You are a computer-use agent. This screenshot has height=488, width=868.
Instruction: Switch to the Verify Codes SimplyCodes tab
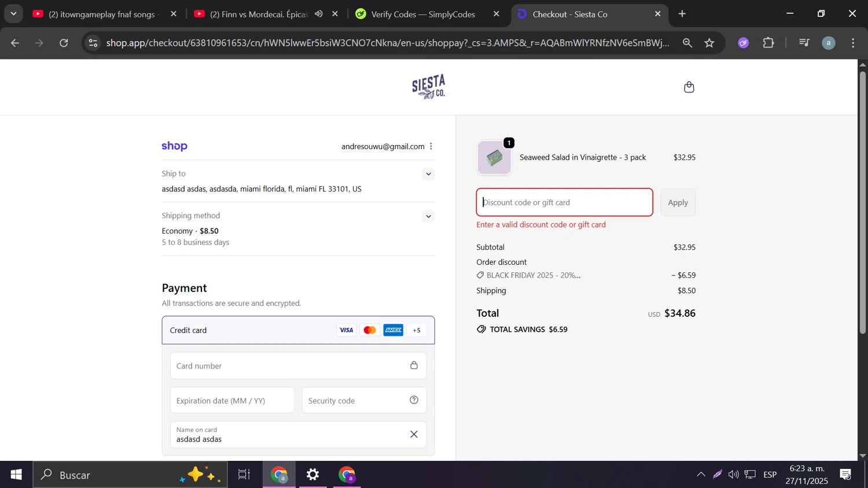(x=424, y=14)
